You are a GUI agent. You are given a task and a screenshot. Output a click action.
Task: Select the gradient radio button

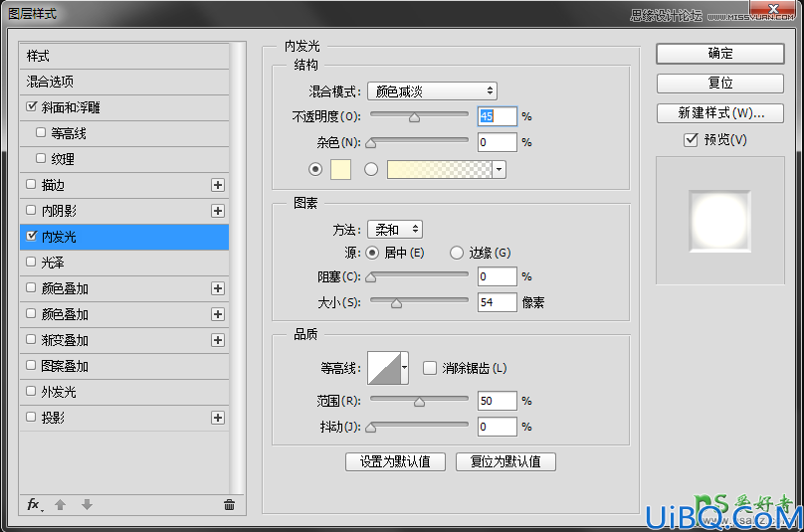click(x=371, y=169)
